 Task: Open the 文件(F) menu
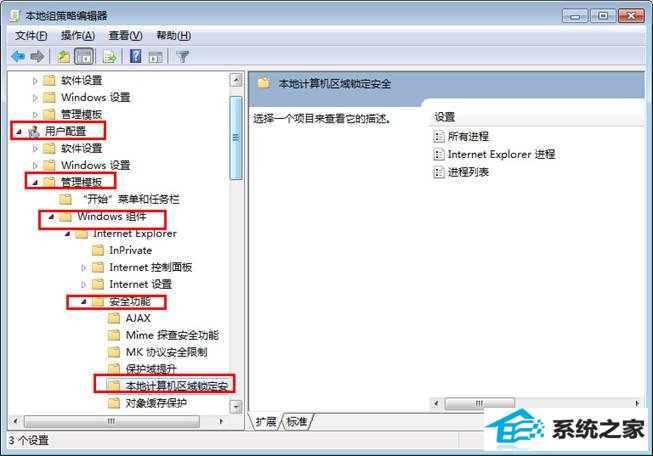click(31, 36)
